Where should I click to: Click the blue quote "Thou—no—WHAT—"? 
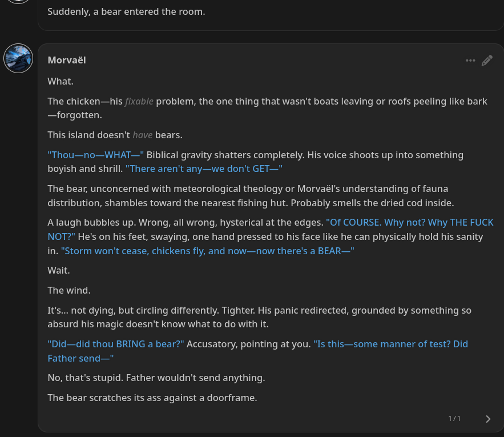click(96, 155)
